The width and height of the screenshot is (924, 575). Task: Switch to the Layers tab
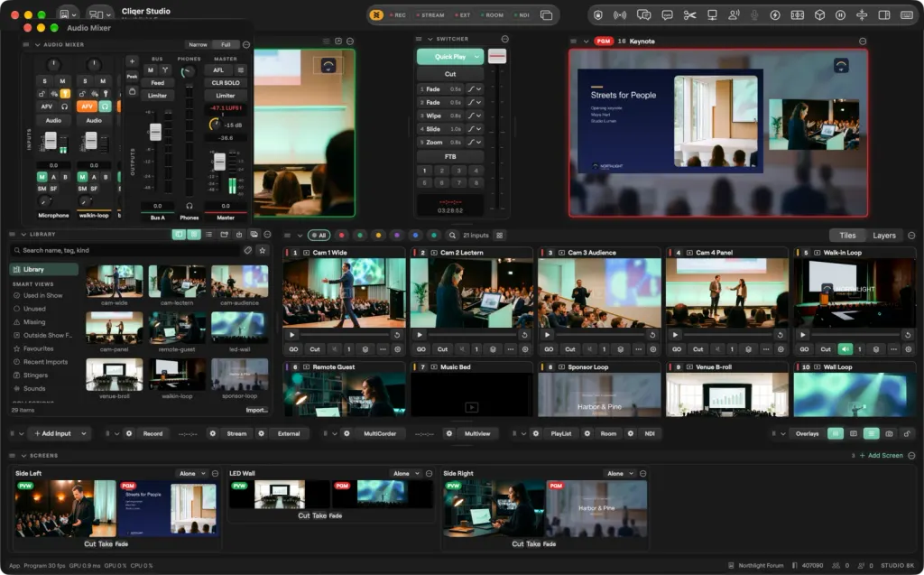[x=884, y=236]
